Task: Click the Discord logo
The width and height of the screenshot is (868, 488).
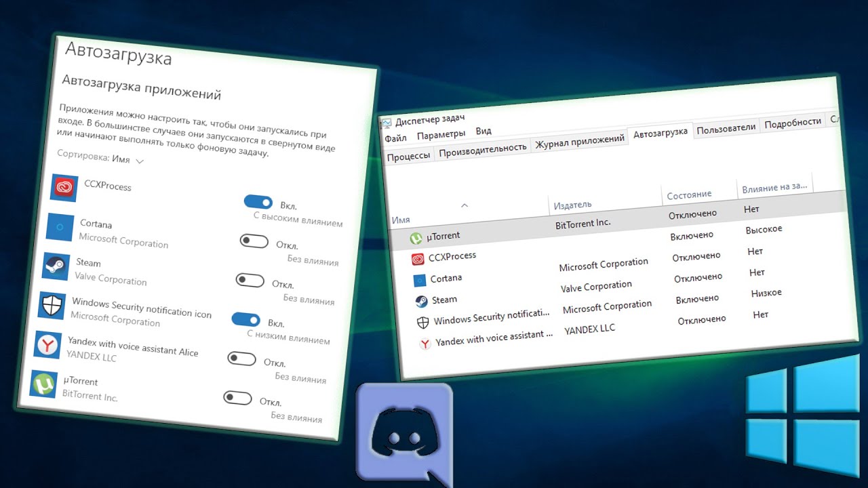Action: point(404,434)
